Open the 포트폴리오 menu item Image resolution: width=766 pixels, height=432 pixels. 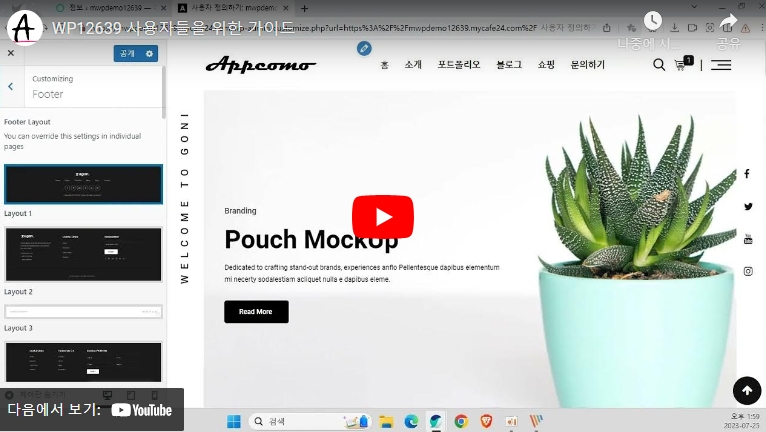pos(458,65)
